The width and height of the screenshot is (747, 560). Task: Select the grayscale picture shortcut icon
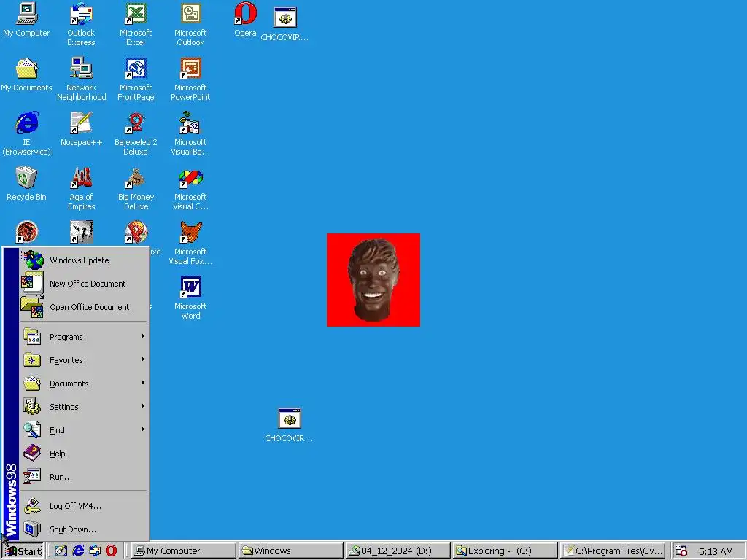point(82,232)
